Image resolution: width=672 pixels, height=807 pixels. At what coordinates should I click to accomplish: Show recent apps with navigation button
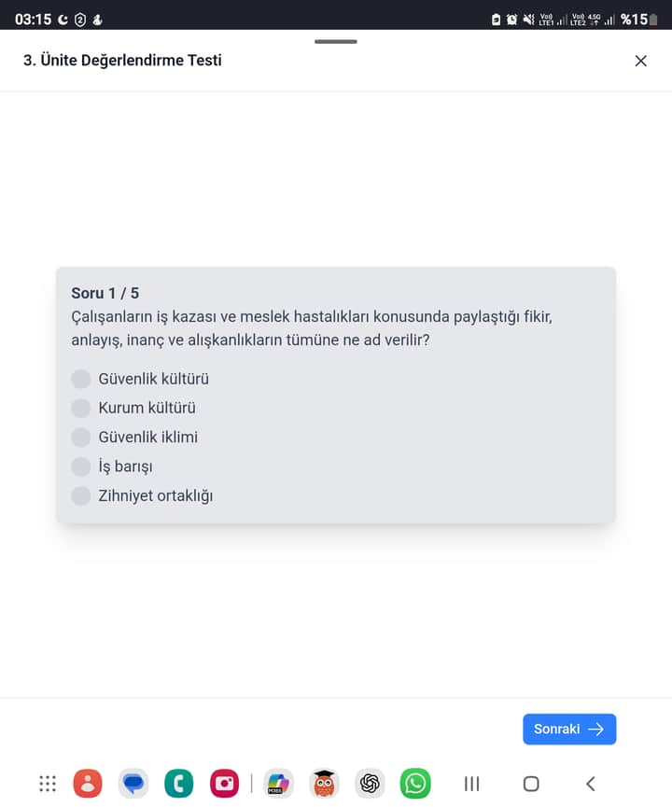click(x=472, y=784)
